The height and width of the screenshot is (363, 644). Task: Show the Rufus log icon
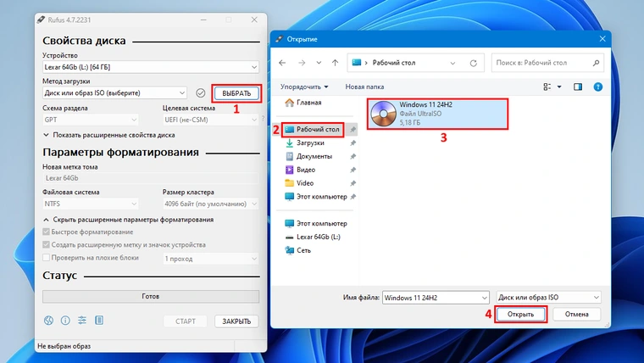pyautogui.click(x=99, y=321)
